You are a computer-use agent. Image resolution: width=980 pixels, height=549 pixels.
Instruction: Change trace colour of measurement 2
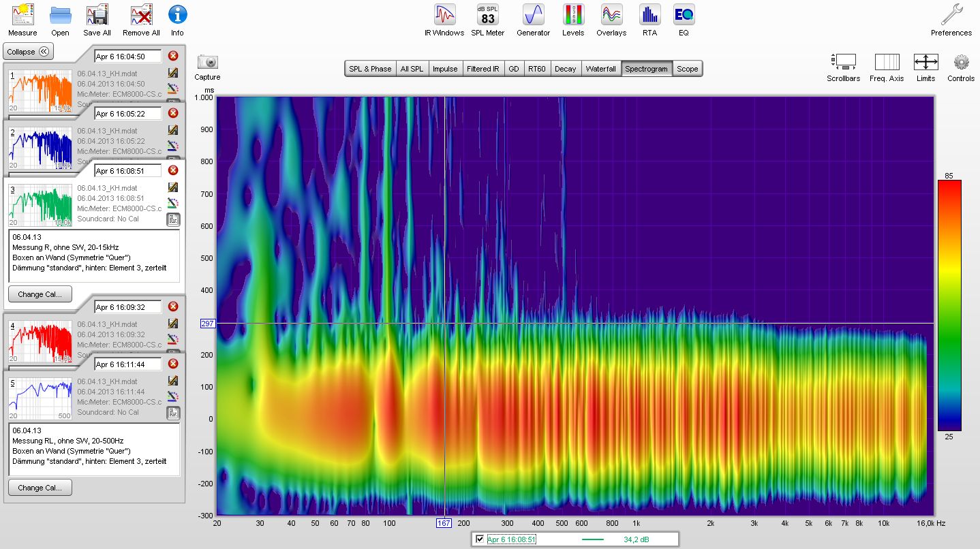(173, 145)
